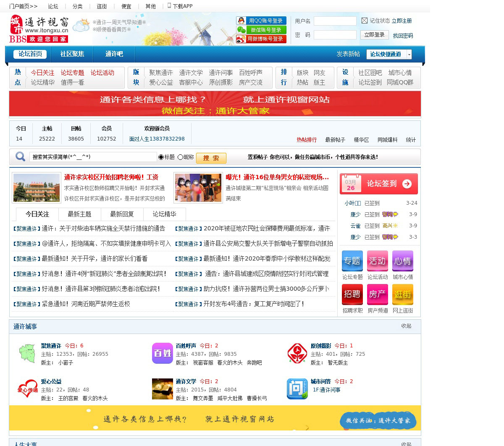This screenshot has width=504, height=446.
Task: Switch to the 最新主题 tab
Action: 79,214
